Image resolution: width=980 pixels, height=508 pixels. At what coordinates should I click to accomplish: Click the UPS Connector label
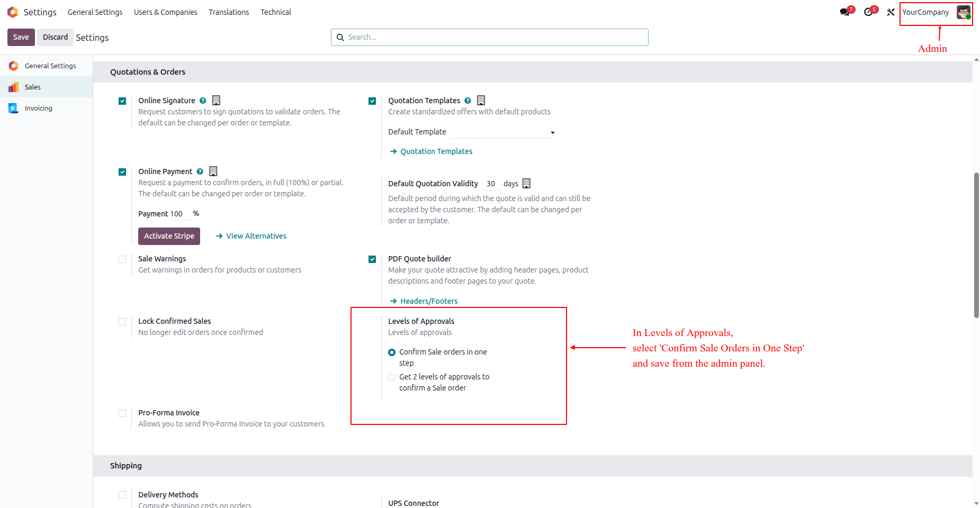click(x=413, y=503)
